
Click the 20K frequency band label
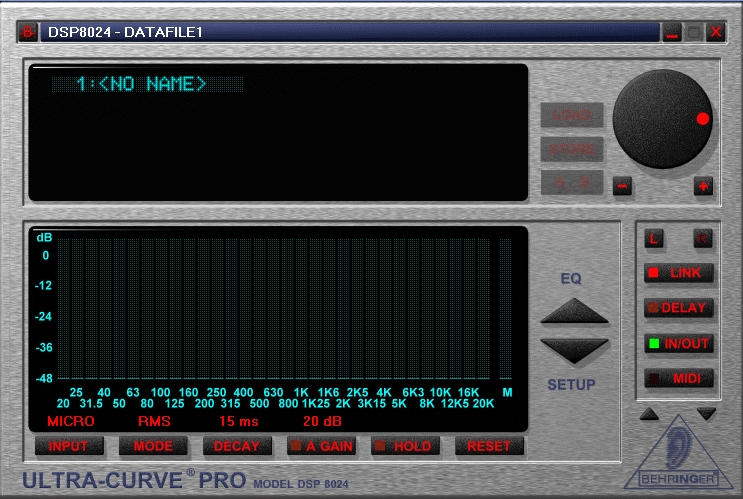click(483, 404)
